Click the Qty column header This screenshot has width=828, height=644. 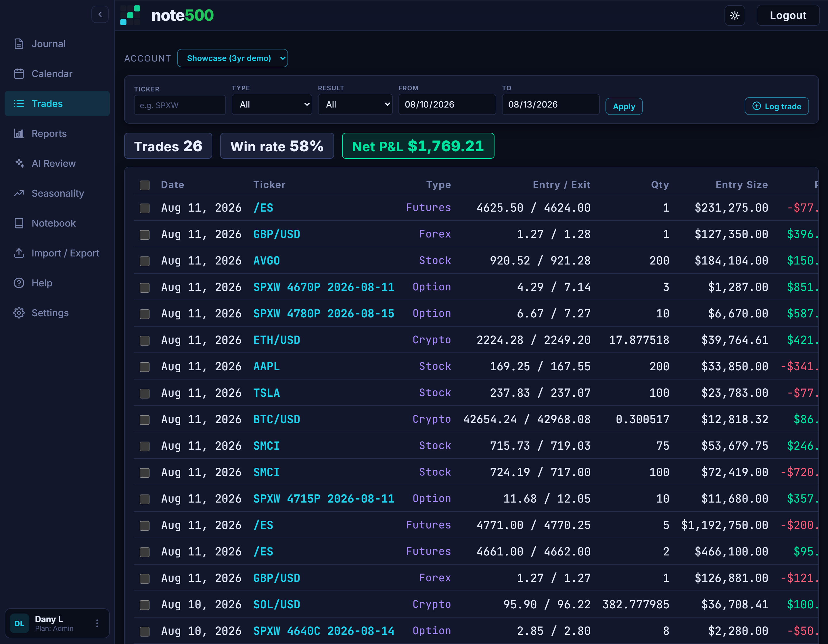(660, 185)
